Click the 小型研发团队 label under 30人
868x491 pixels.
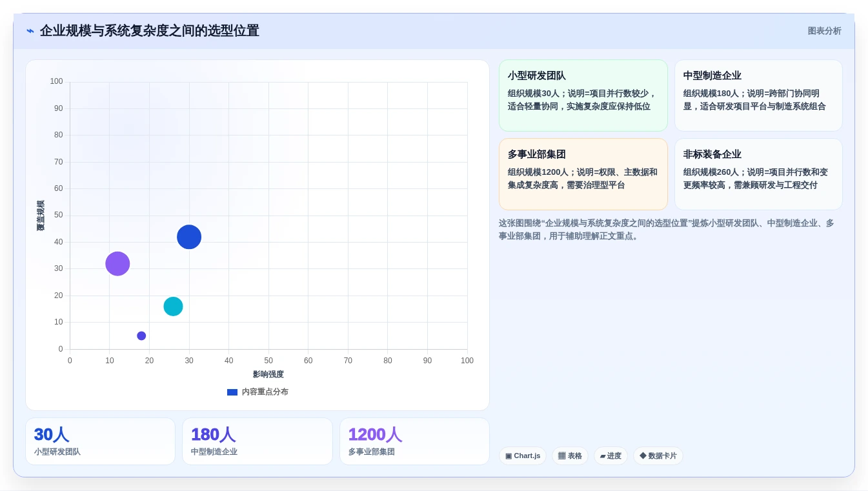pos(57,452)
